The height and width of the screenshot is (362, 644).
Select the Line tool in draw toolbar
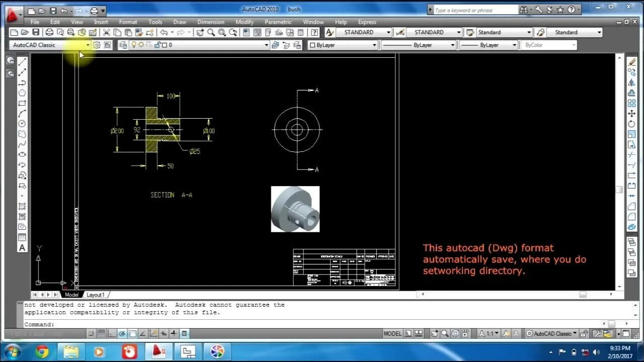[22, 62]
